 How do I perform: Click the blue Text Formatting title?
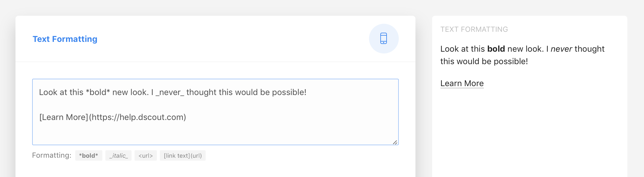coord(65,39)
